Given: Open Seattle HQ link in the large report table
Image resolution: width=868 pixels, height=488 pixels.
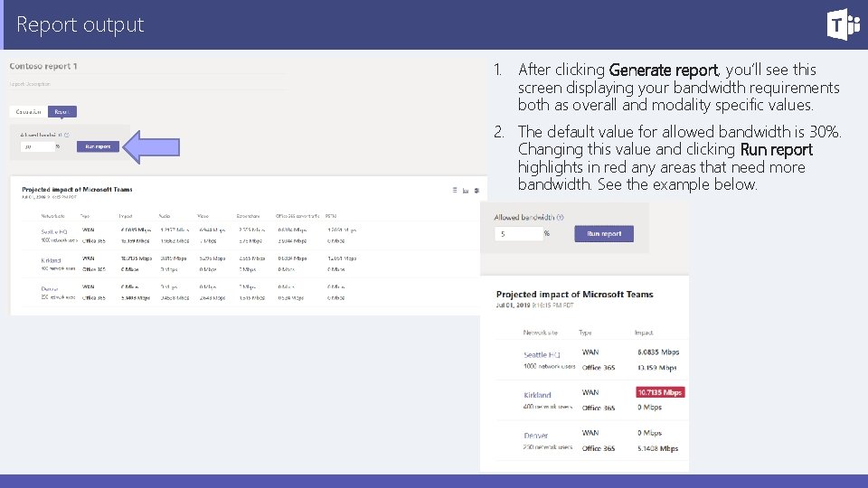Looking at the screenshot, I should (x=53, y=232).
